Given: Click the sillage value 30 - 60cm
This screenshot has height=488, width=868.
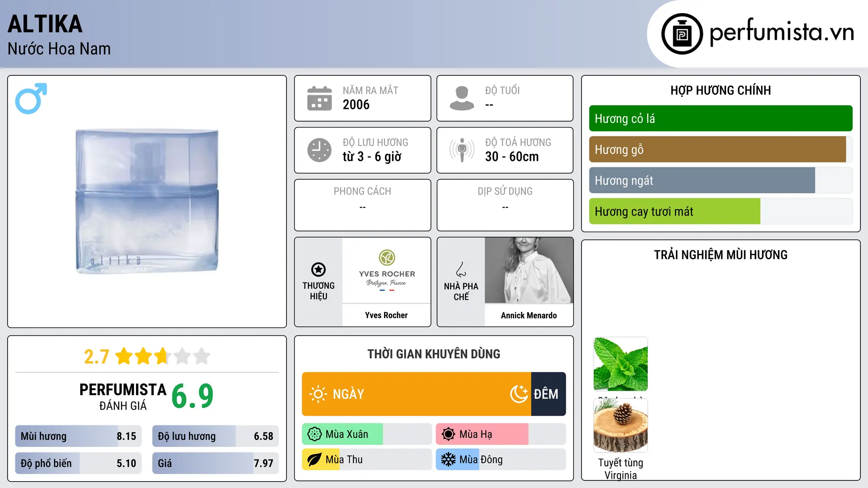Looking at the screenshot, I should click(x=512, y=157).
